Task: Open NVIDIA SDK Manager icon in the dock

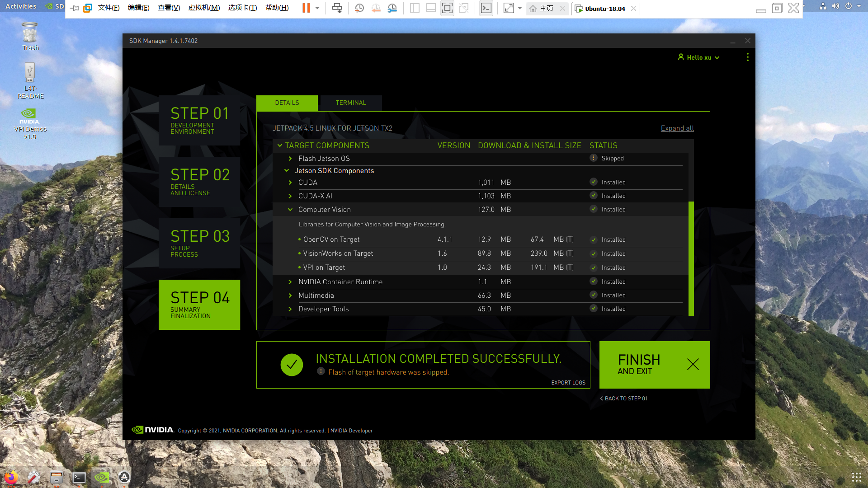Action: (x=102, y=477)
